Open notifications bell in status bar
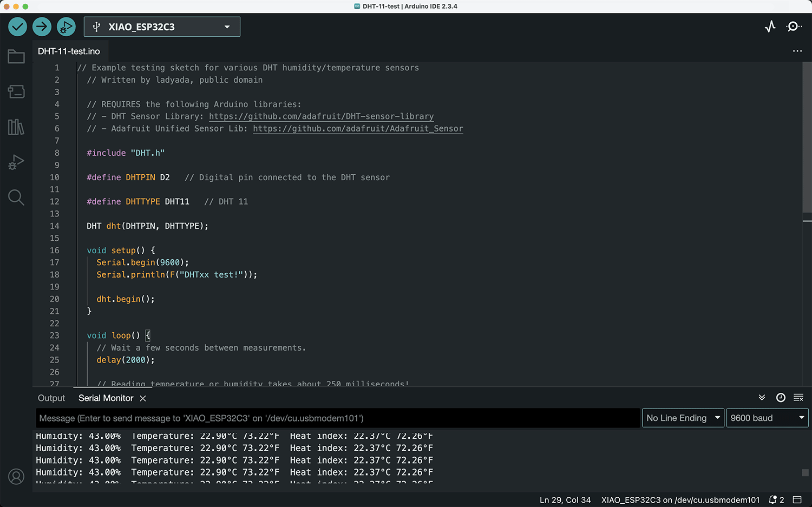Viewport: 812px width, 507px height. (776, 500)
